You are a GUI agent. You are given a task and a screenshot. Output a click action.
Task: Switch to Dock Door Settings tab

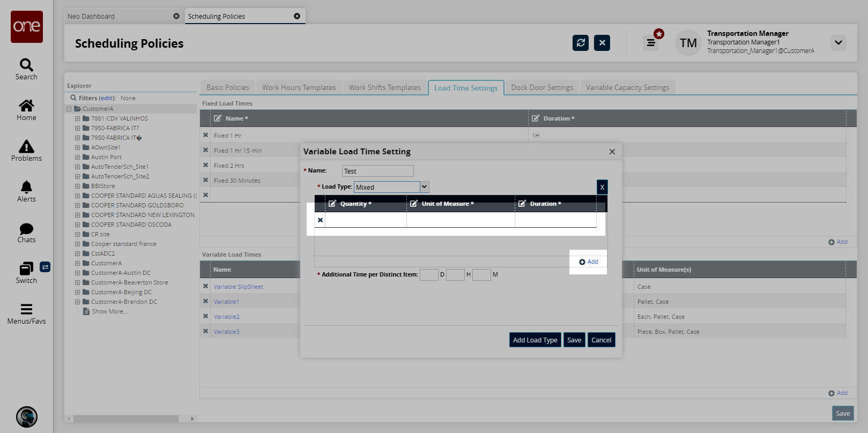tap(541, 87)
